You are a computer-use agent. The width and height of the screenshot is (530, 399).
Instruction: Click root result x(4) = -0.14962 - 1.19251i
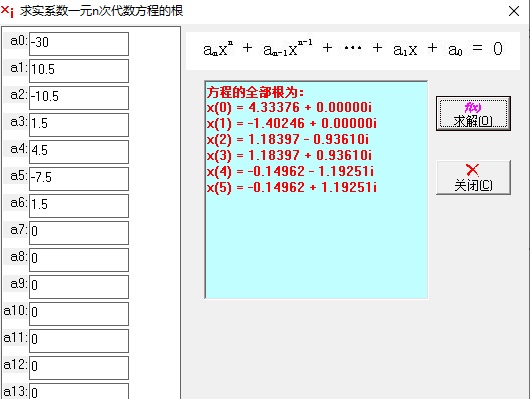[x=290, y=171]
